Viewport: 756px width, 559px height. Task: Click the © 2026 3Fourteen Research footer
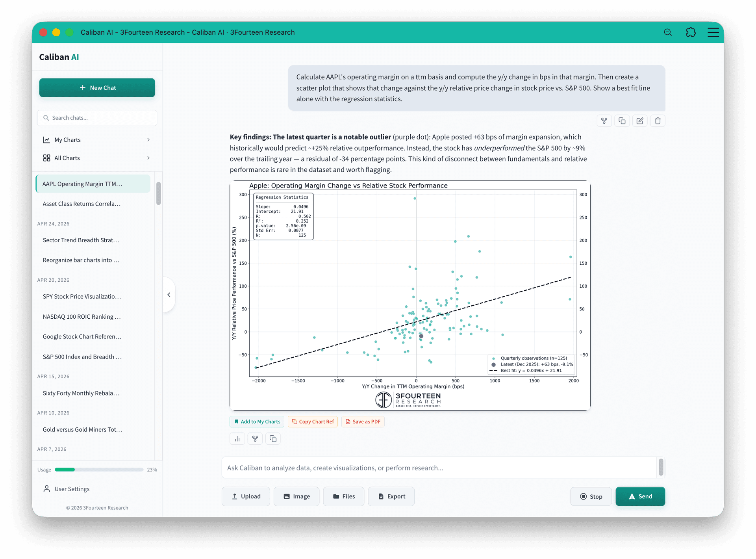click(x=97, y=508)
